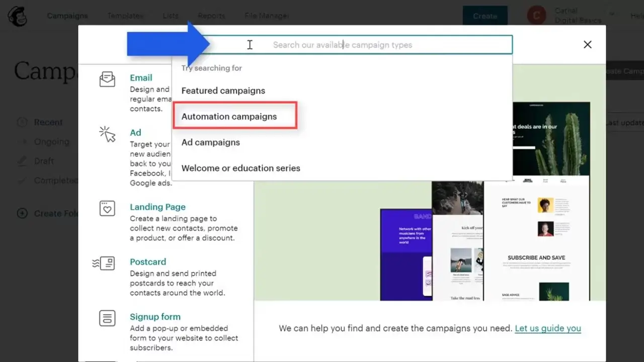
Task: Click the Postcard icon
Action: [x=104, y=263]
